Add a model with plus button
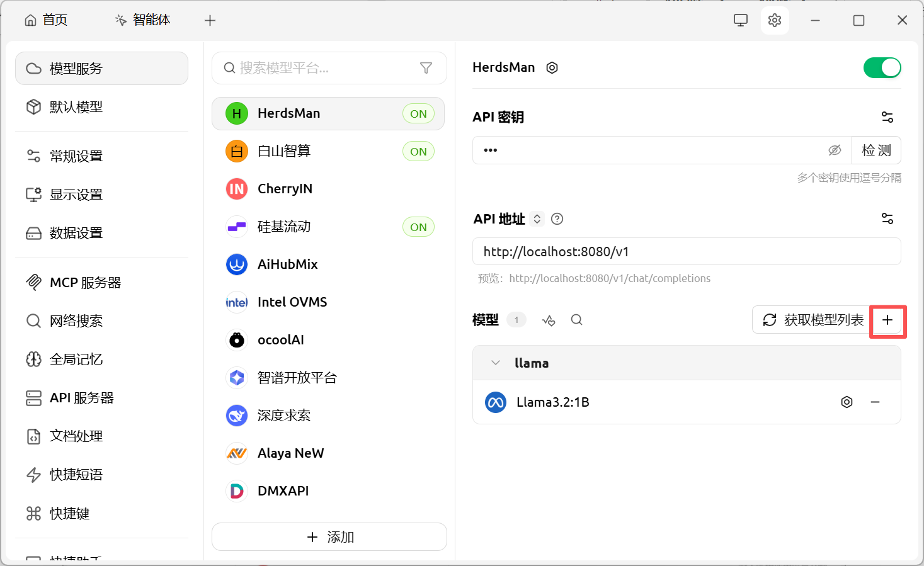 [x=887, y=320]
